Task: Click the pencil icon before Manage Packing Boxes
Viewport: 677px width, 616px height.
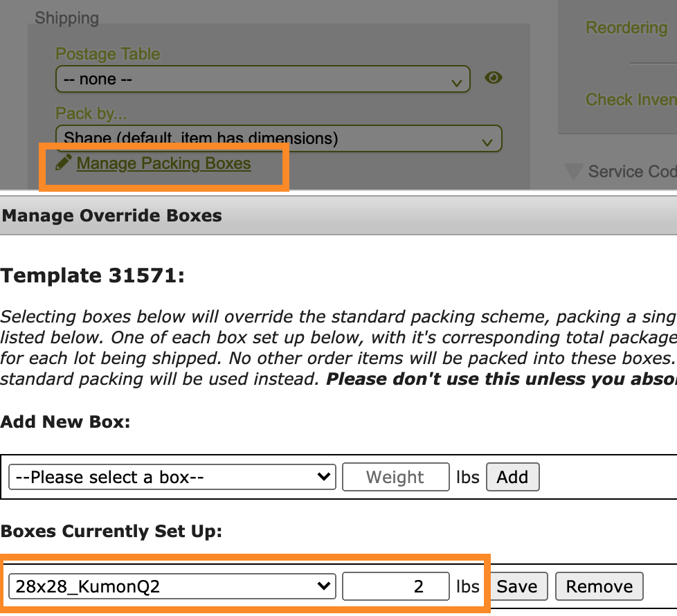Action: (64, 163)
